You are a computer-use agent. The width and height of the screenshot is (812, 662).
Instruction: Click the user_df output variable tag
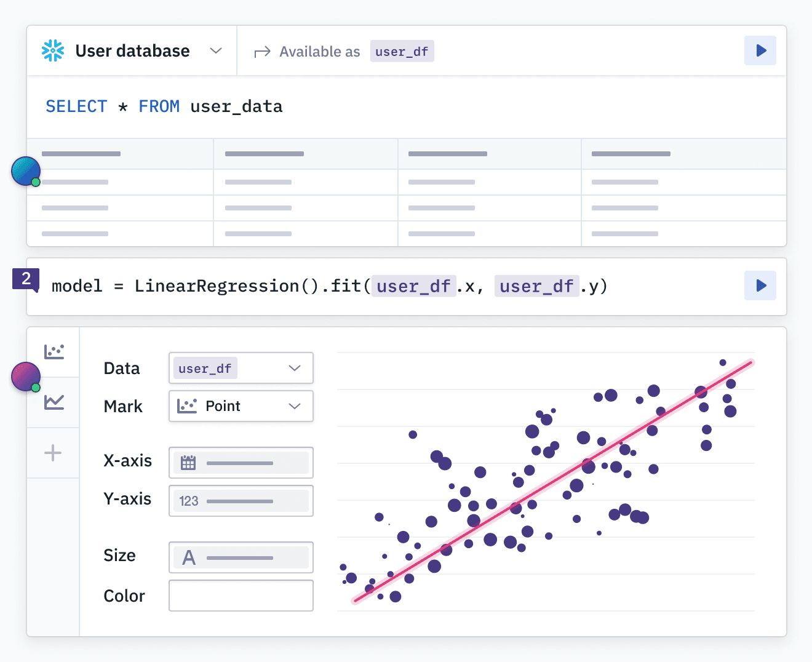402,52
